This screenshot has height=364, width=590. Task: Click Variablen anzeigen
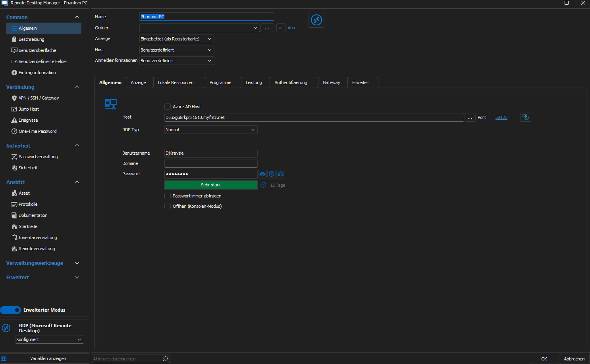click(x=48, y=358)
